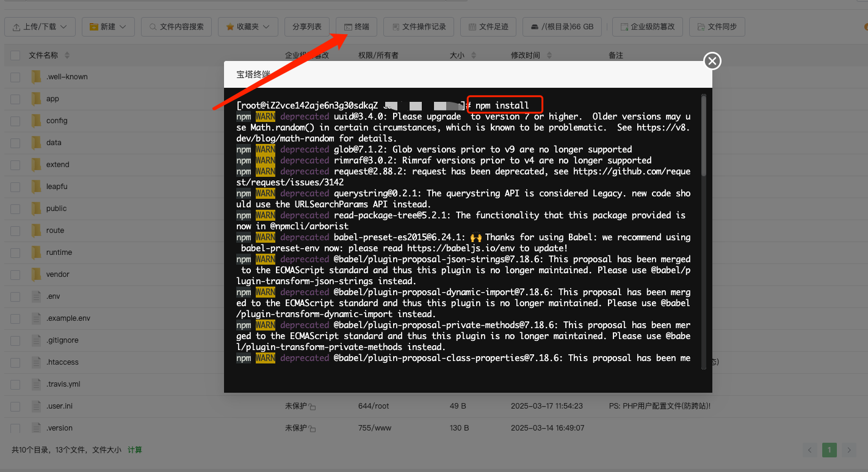
Task: Open 企业级防篡改 tamper protection
Action: point(647,27)
